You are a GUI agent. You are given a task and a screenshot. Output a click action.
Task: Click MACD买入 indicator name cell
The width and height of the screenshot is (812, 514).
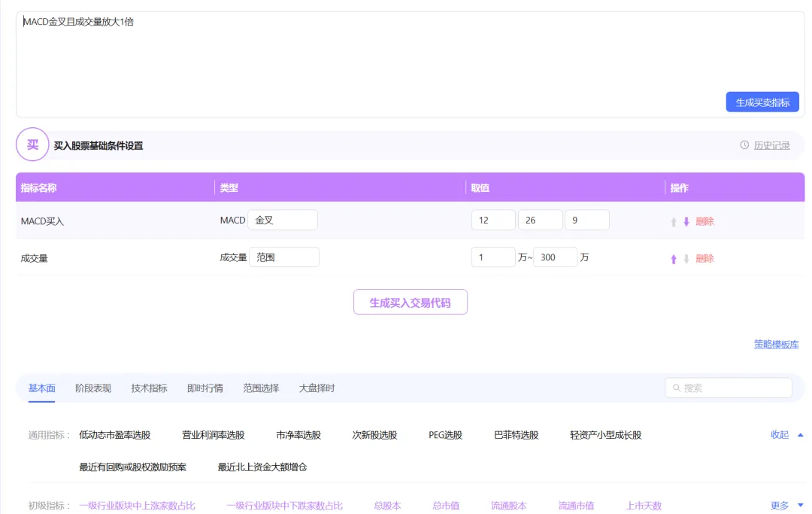(42, 221)
